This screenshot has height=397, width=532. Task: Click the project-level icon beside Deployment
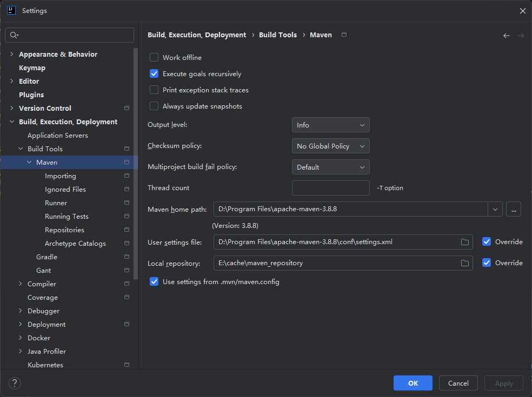click(127, 324)
